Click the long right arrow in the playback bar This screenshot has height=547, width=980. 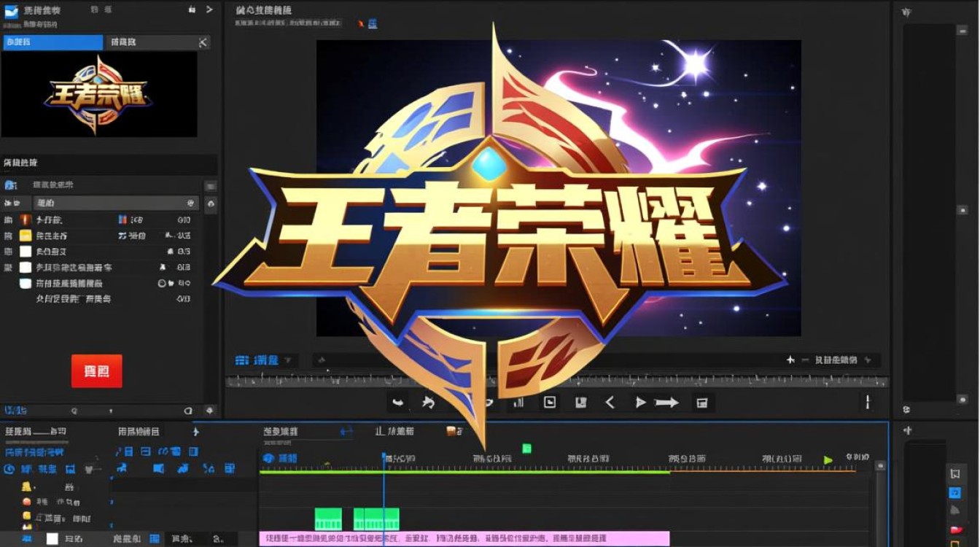coord(666,402)
